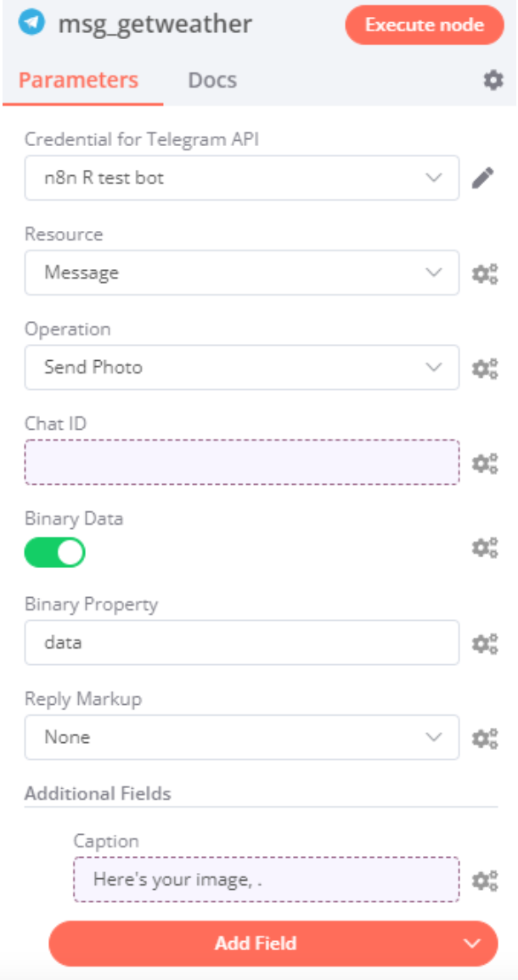This screenshot has height=980, width=518.
Task: Disable the Binary Data toggle
Action: (x=56, y=551)
